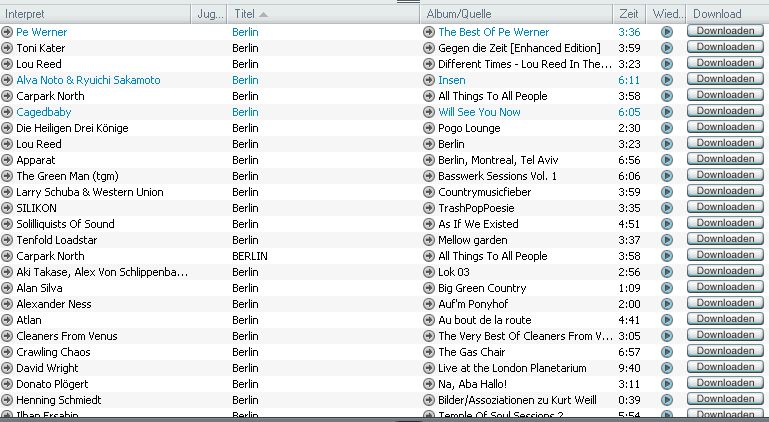Play preview of Pe Werner's Berlin
This screenshot has height=422, width=769.
(x=667, y=32)
